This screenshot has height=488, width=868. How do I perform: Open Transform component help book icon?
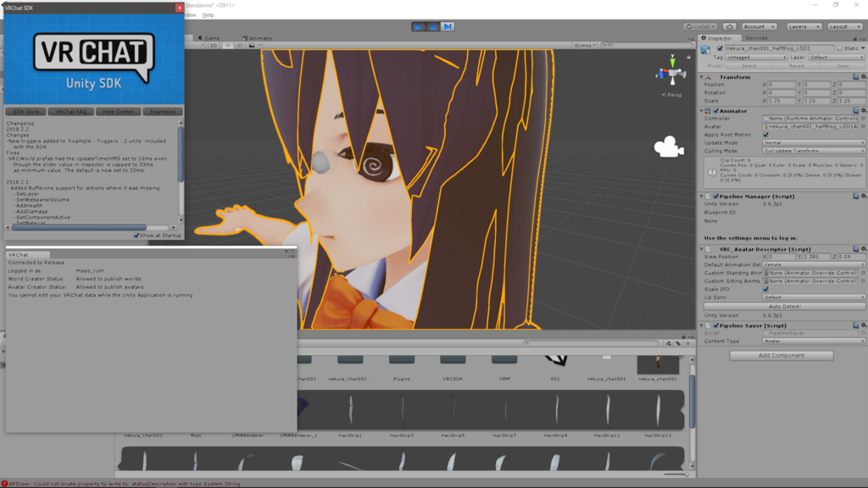(x=856, y=77)
